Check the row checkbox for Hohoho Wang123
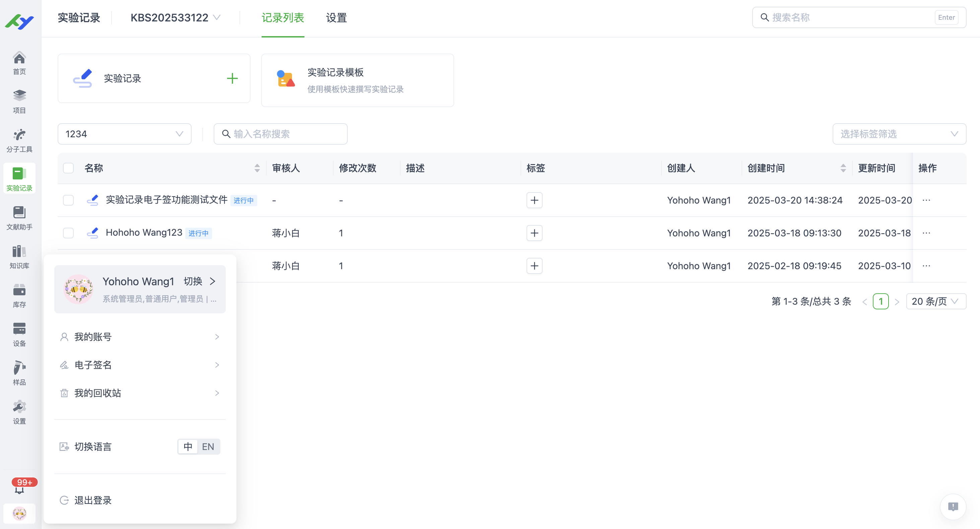Image resolution: width=980 pixels, height=529 pixels. pos(68,233)
